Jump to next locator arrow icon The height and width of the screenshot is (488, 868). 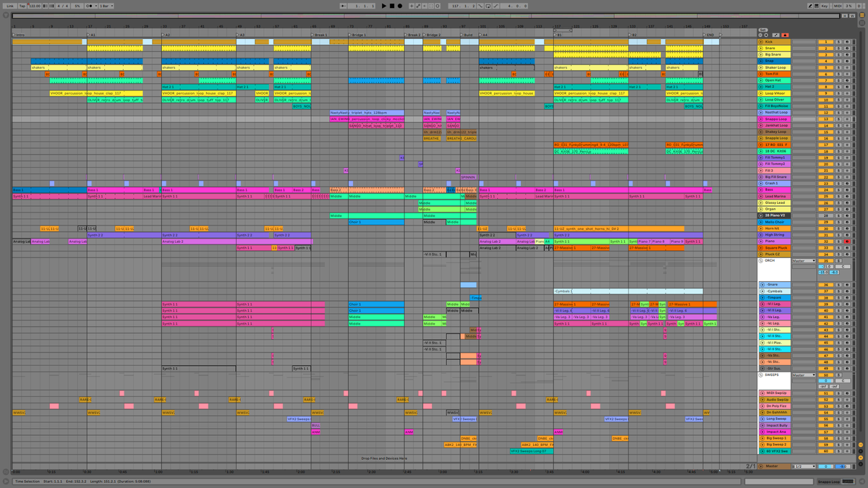[766, 35]
